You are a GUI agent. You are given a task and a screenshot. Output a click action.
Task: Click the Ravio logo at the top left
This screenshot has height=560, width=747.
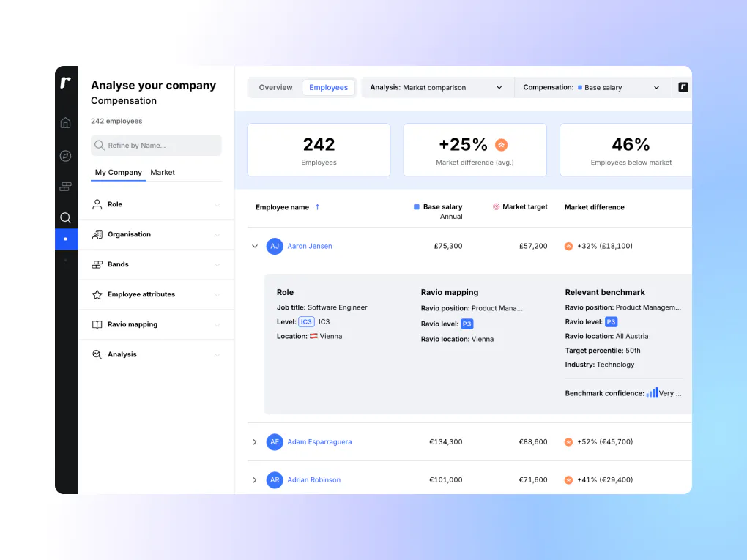pos(66,83)
